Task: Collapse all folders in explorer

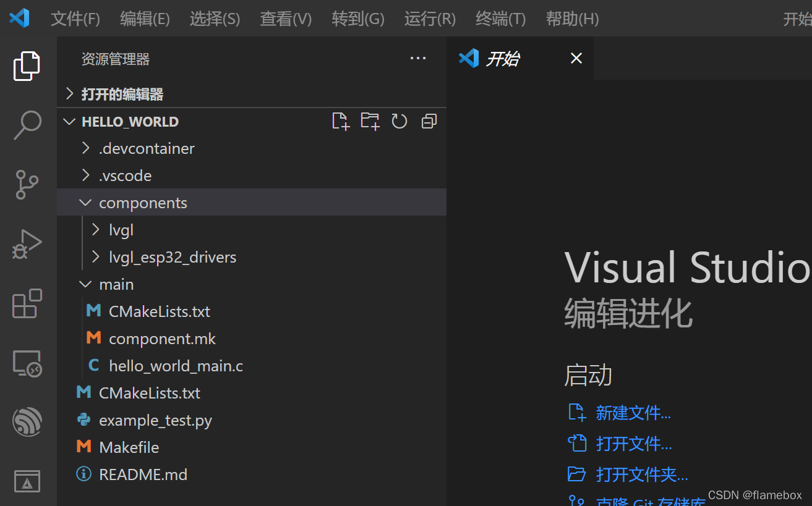Action: click(x=429, y=121)
